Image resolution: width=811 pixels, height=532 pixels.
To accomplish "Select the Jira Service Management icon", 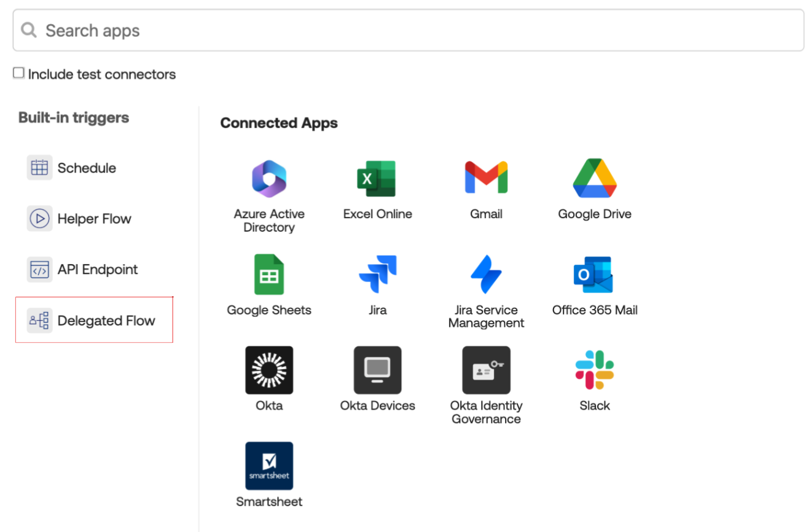I will pos(486,275).
